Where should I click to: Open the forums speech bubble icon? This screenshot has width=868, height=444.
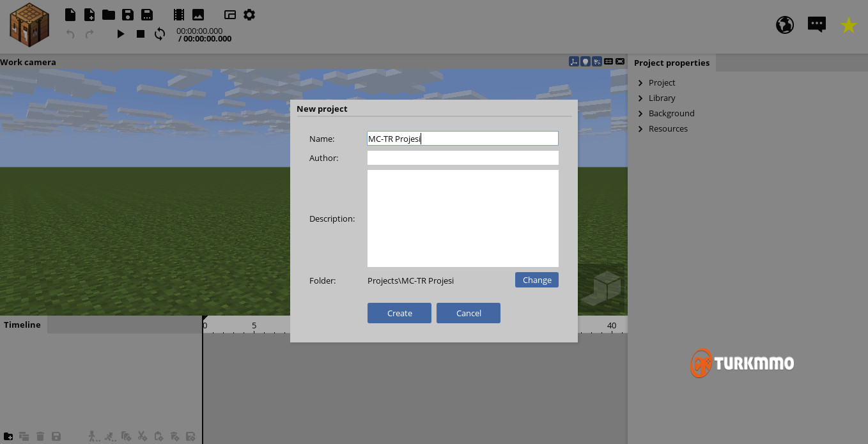click(x=817, y=25)
